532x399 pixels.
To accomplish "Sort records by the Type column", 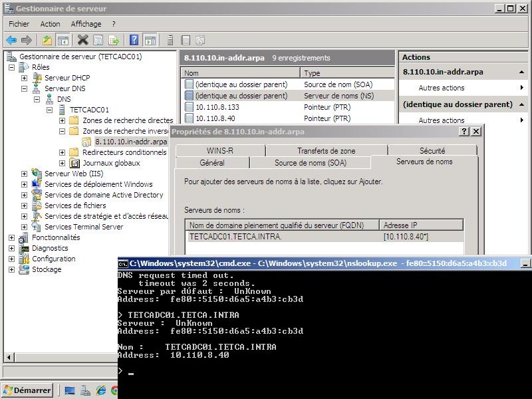I will 347,73.
